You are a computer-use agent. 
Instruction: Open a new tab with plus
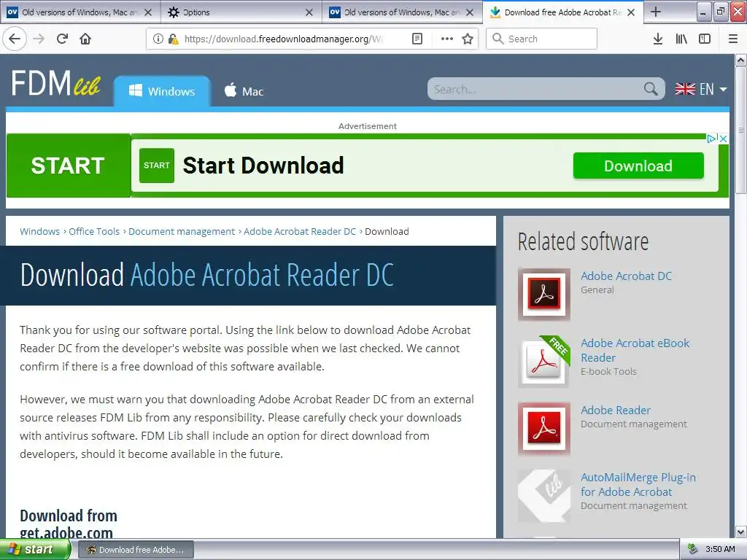coord(656,12)
